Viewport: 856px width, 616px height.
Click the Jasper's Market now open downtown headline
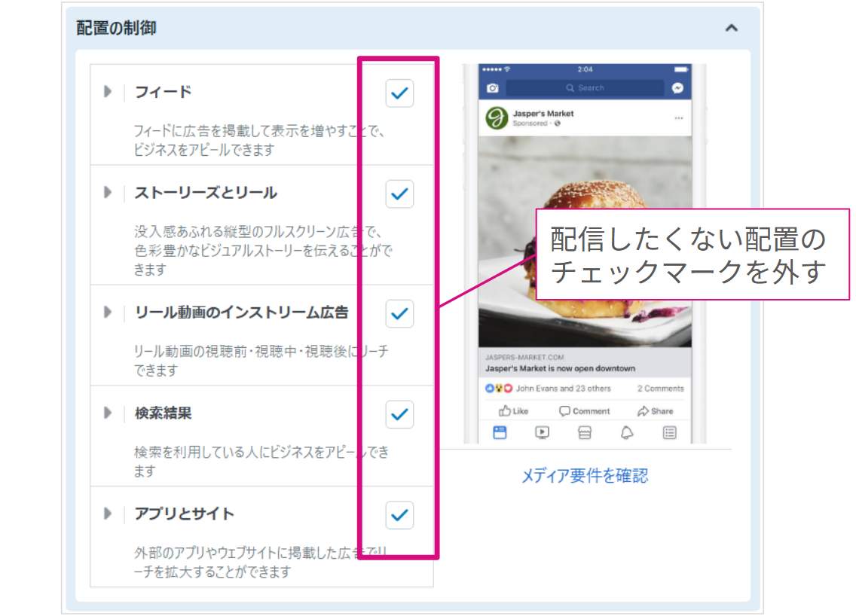[x=560, y=369]
